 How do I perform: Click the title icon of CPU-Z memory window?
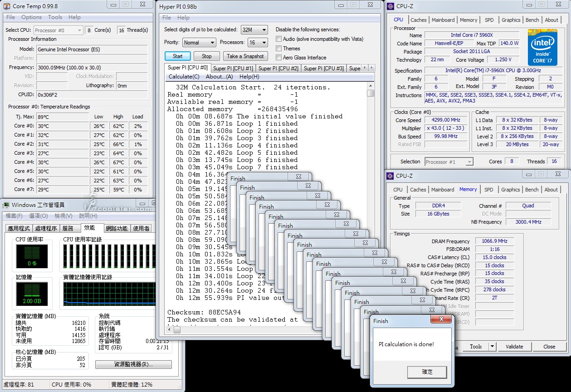[390, 176]
